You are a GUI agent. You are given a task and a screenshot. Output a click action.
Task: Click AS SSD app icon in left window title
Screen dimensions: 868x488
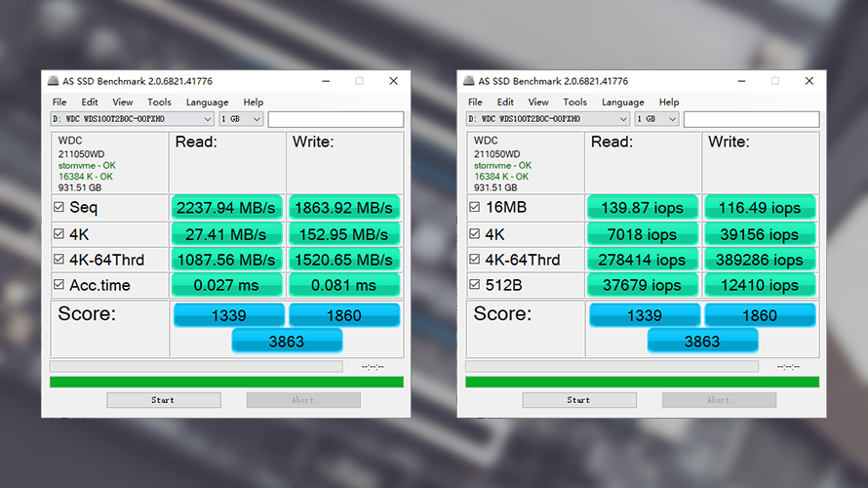[53, 81]
